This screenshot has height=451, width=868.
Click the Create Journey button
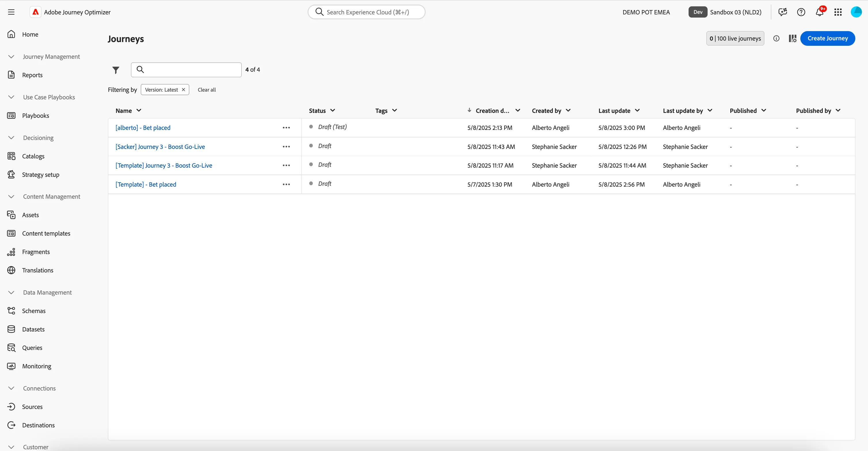pos(828,38)
